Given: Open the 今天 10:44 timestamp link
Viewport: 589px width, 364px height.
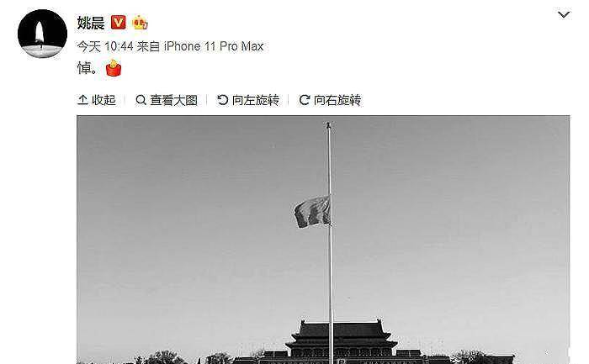Looking at the screenshot, I should point(105,46).
